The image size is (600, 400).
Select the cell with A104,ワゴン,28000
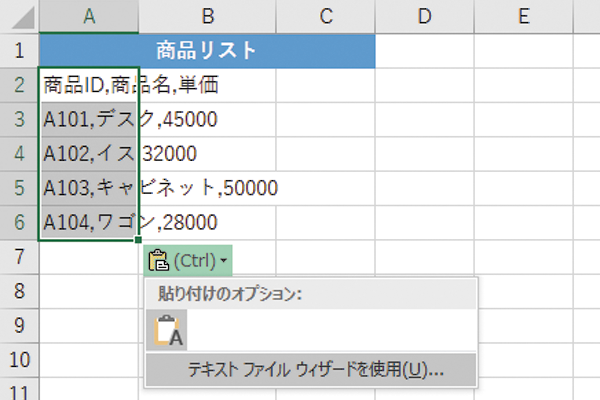(89, 222)
